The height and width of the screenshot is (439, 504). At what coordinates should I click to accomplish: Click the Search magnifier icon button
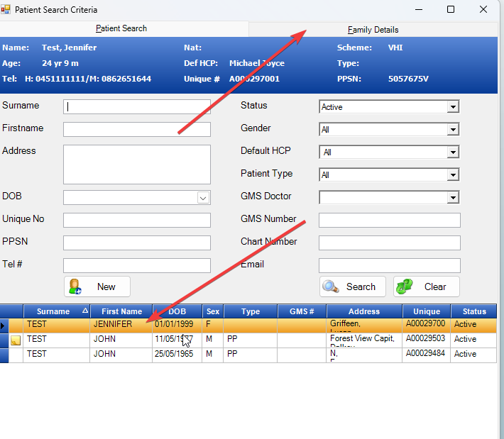point(331,287)
